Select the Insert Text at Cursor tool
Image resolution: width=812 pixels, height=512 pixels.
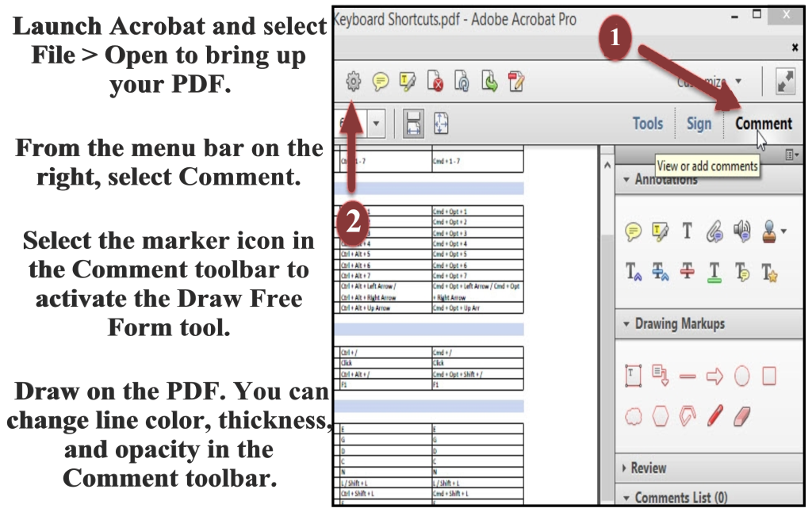(633, 271)
